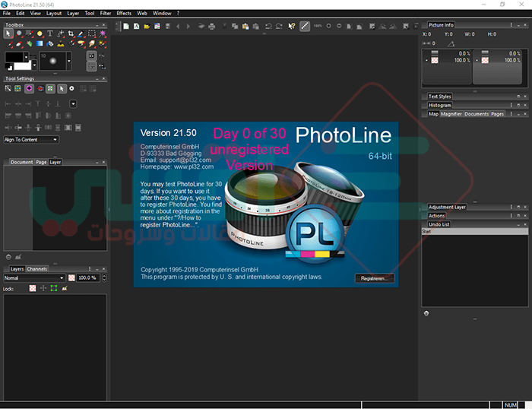Screen dimensions: 532x409
Task: Toggle lock position cross icon in Layers
Action: click(43, 288)
